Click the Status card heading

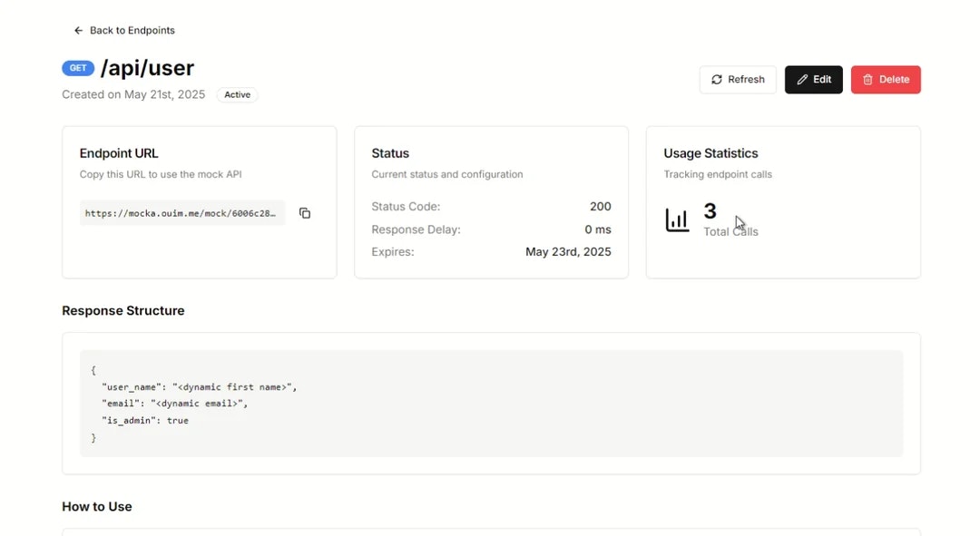click(x=390, y=153)
